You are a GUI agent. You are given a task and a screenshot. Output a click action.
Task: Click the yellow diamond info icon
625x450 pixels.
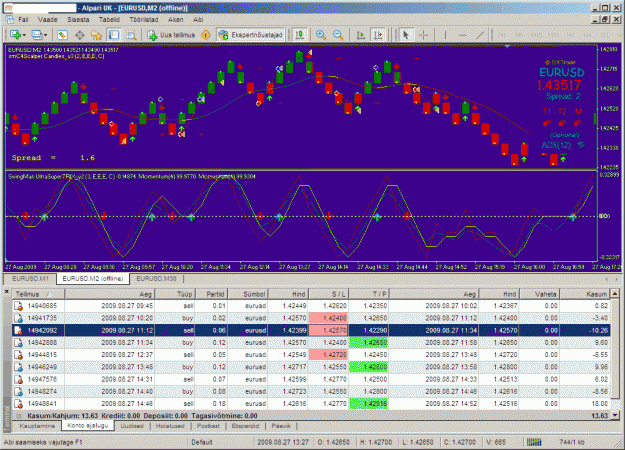pos(206,35)
